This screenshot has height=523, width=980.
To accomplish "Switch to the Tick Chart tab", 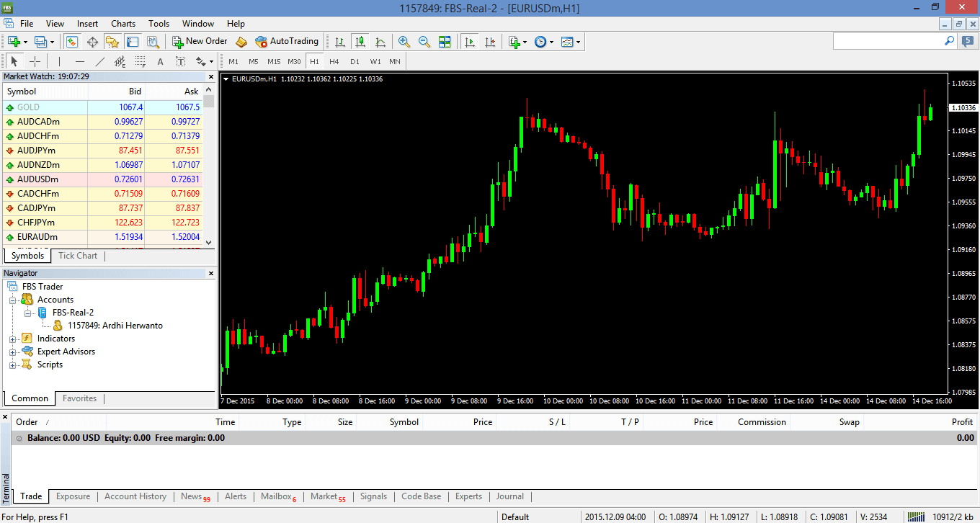I will (78, 256).
